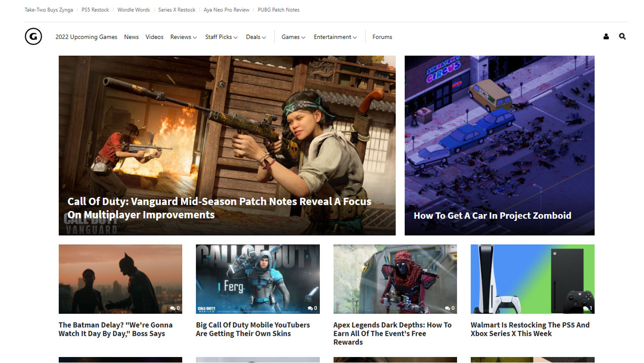The image size is (644, 363).
Task: Visit the Forums page
Action: (382, 37)
